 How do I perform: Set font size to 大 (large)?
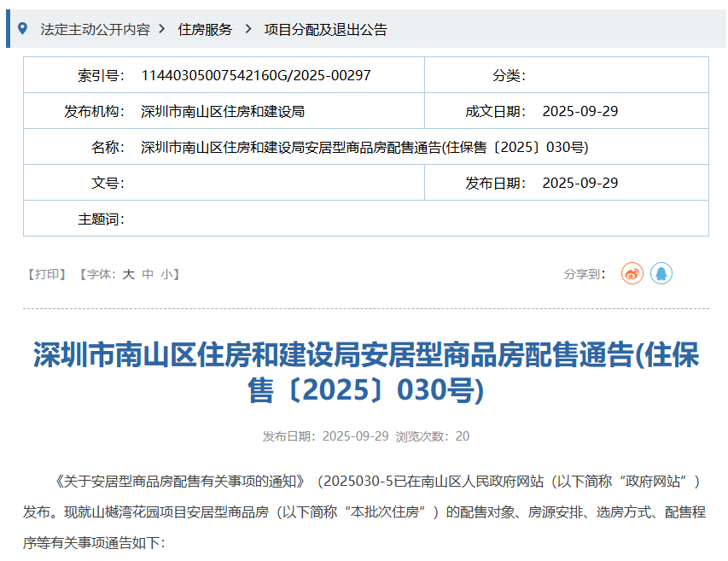pos(128,274)
